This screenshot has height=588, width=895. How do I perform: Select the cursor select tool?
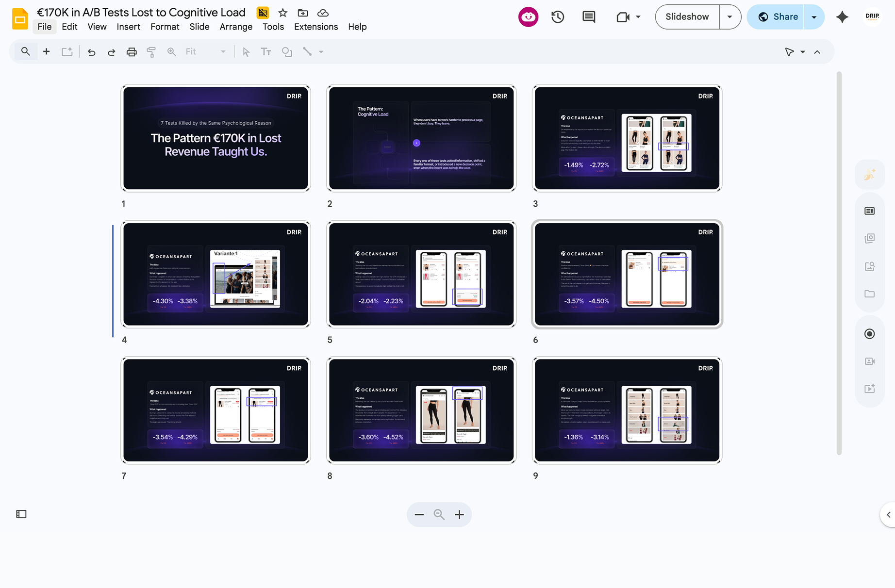click(x=246, y=52)
